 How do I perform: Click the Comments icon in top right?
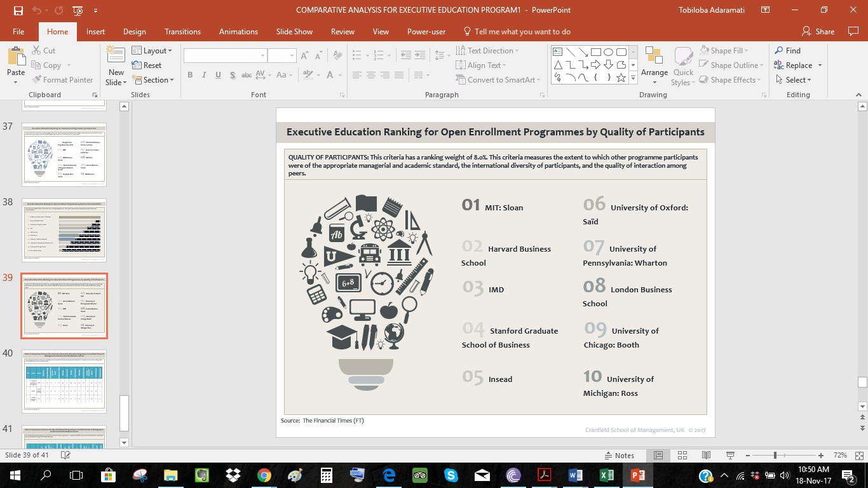pyautogui.click(x=853, y=31)
